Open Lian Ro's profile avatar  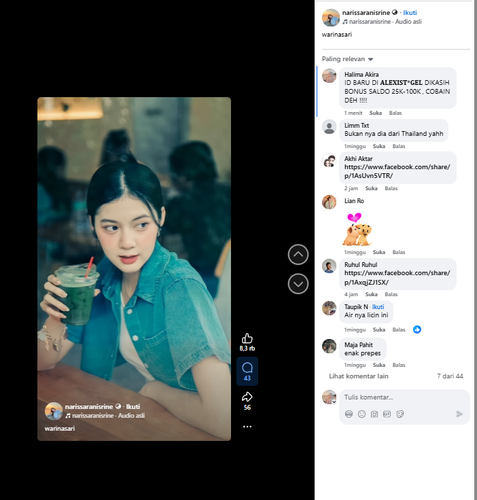click(x=329, y=202)
